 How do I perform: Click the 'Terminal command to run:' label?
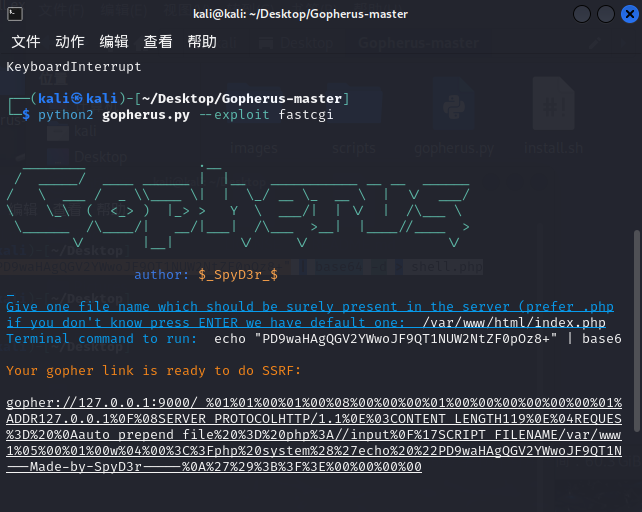pyautogui.click(x=102, y=339)
